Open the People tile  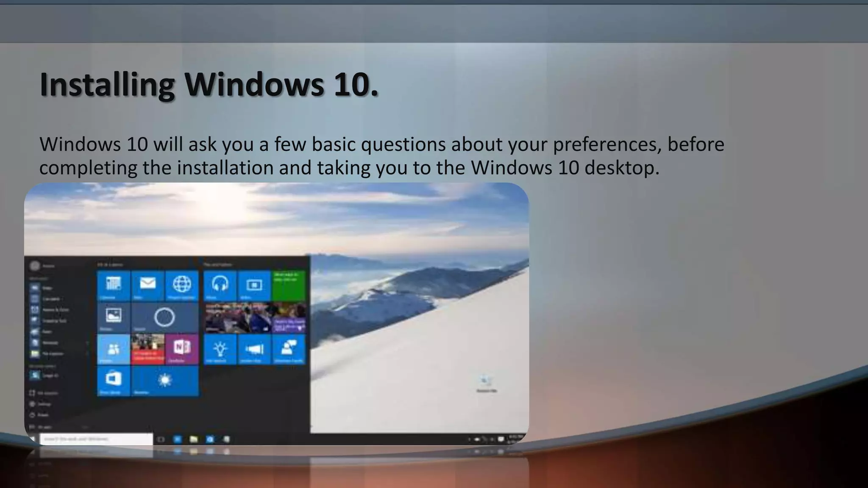click(x=114, y=349)
